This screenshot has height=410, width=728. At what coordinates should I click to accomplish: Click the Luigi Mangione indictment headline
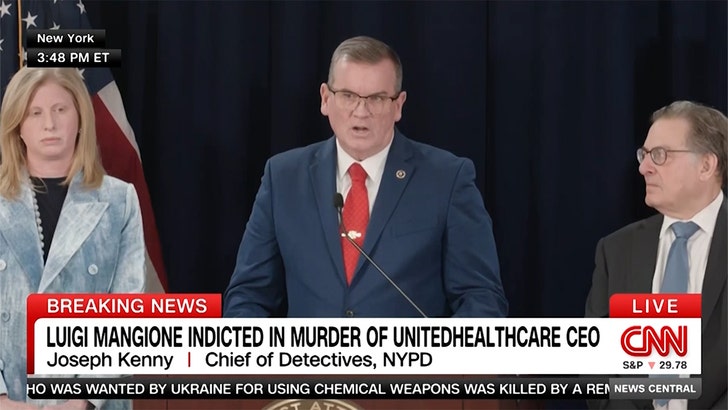tap(323, 337)
